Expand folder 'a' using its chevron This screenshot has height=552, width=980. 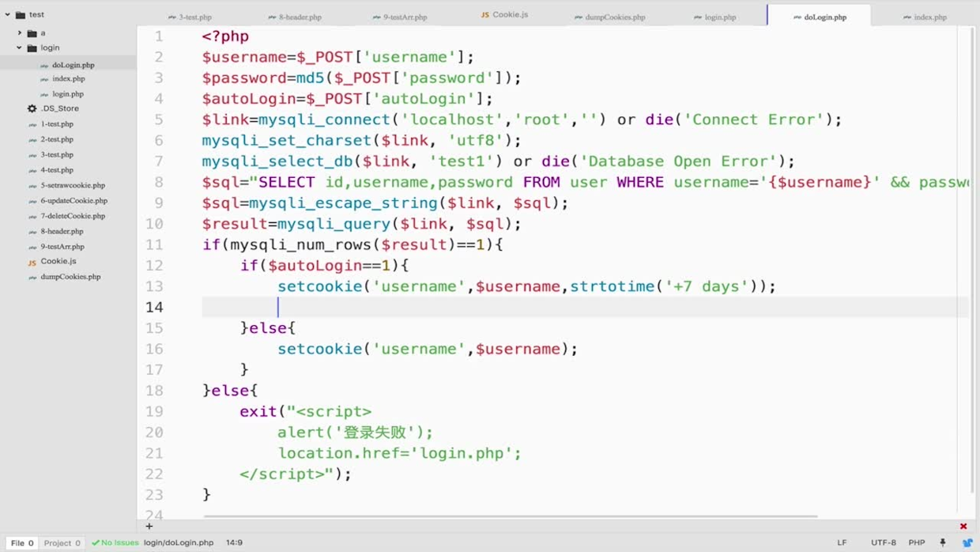point(20,33)
